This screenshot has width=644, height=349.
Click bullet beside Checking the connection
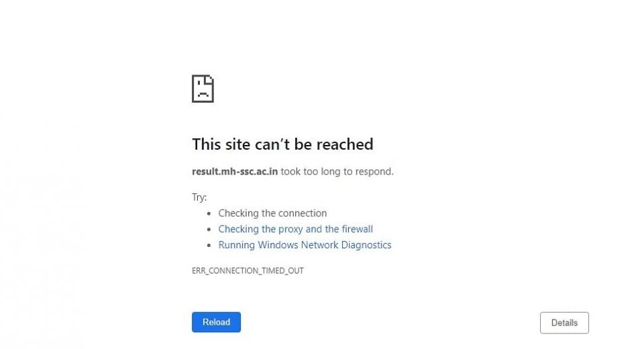tap(209, 213)
